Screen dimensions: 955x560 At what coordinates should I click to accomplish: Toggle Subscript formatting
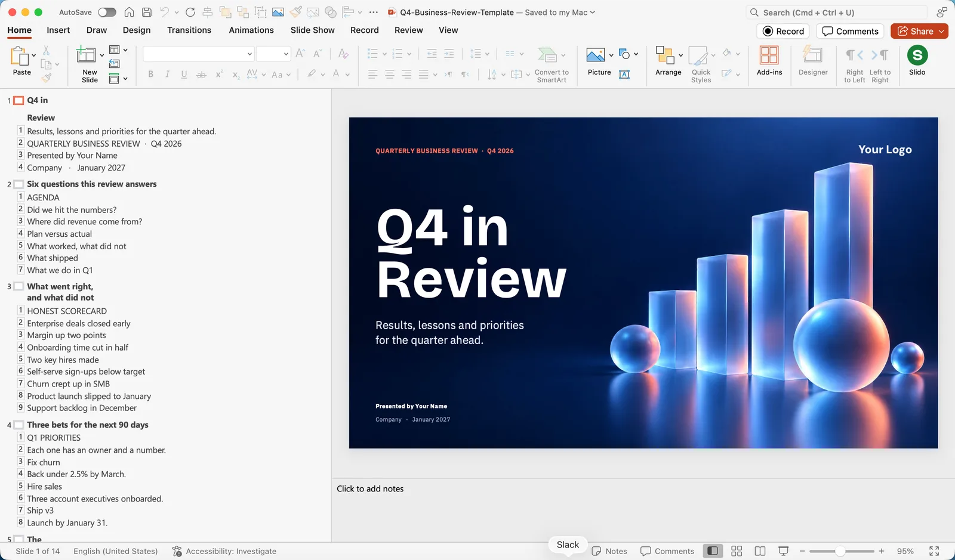(236, 75)
